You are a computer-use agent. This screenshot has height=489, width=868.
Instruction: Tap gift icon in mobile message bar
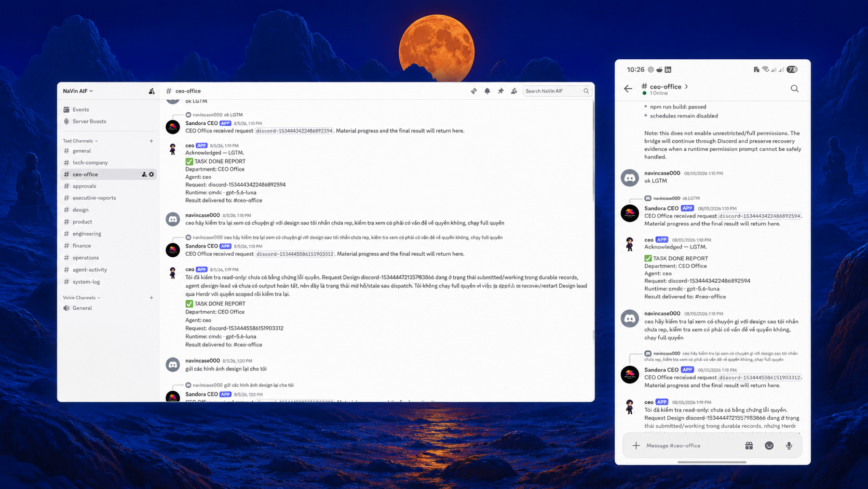tap(749, 445)
